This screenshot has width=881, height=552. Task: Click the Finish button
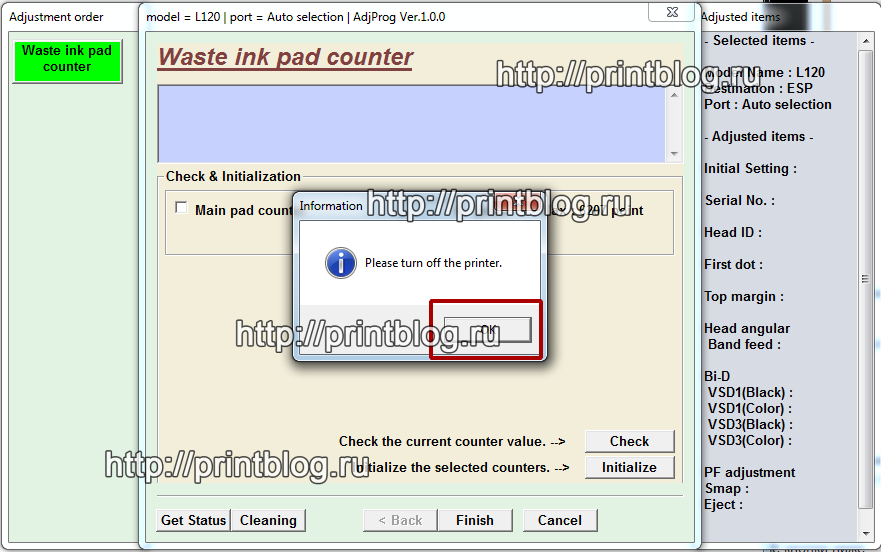pyautogui.click(x=474, y=520)
